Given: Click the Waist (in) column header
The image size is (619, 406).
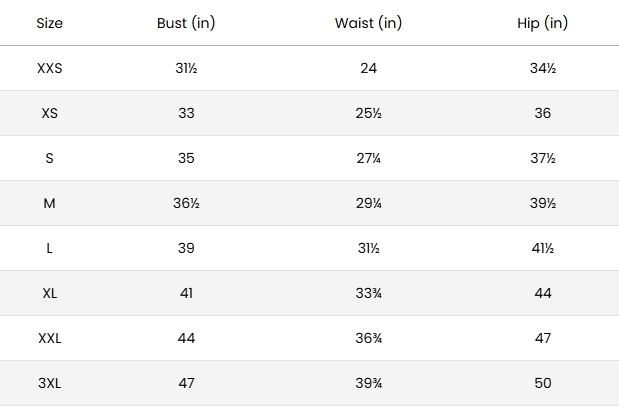Looking at the screenshot, I should pos(368,23).
